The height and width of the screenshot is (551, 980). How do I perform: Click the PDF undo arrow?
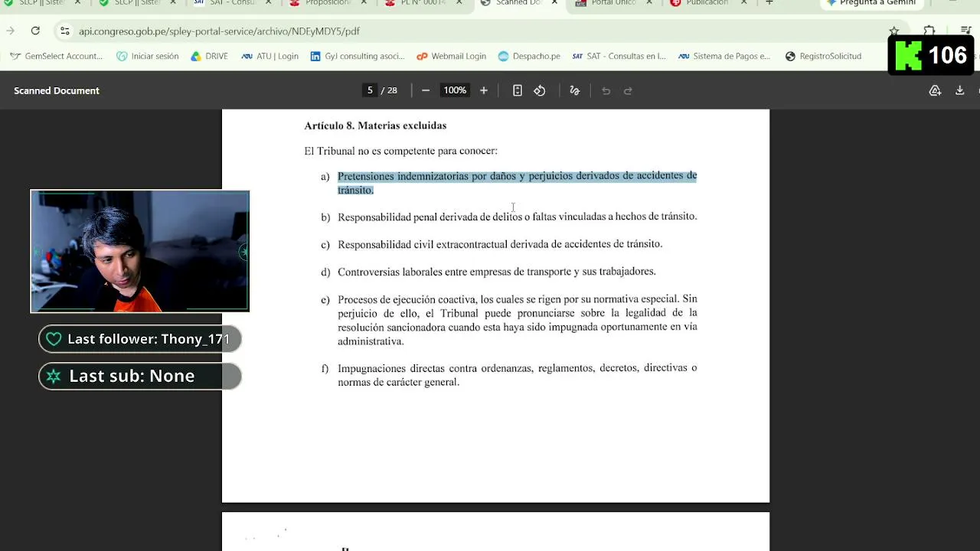tap(606, 90)
